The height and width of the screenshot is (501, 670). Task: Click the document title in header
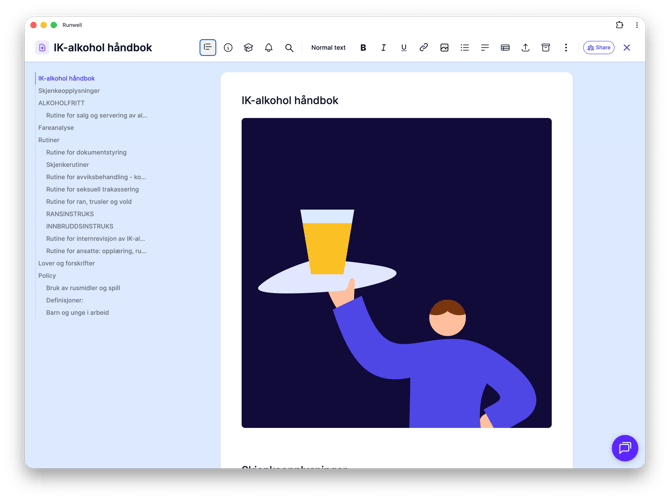pos(103,47)
